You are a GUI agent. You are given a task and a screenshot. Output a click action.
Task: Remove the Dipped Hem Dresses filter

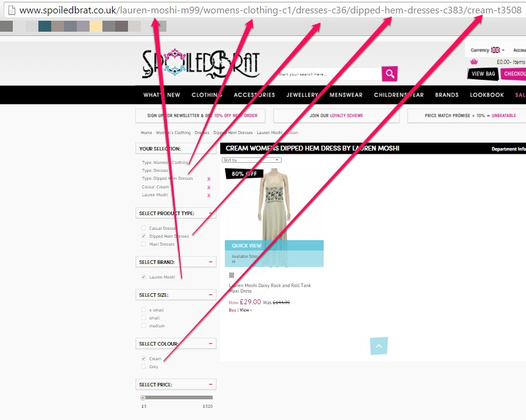[208, 179]
